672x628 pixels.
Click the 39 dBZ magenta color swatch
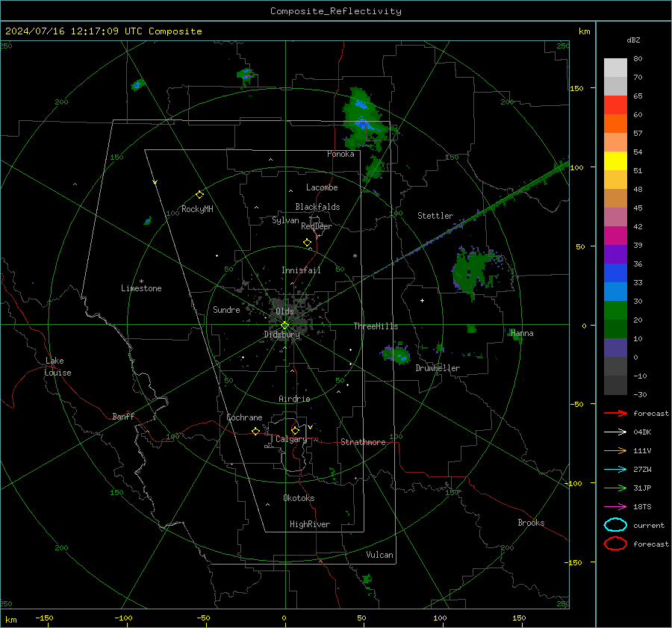[x=615, y=235]
